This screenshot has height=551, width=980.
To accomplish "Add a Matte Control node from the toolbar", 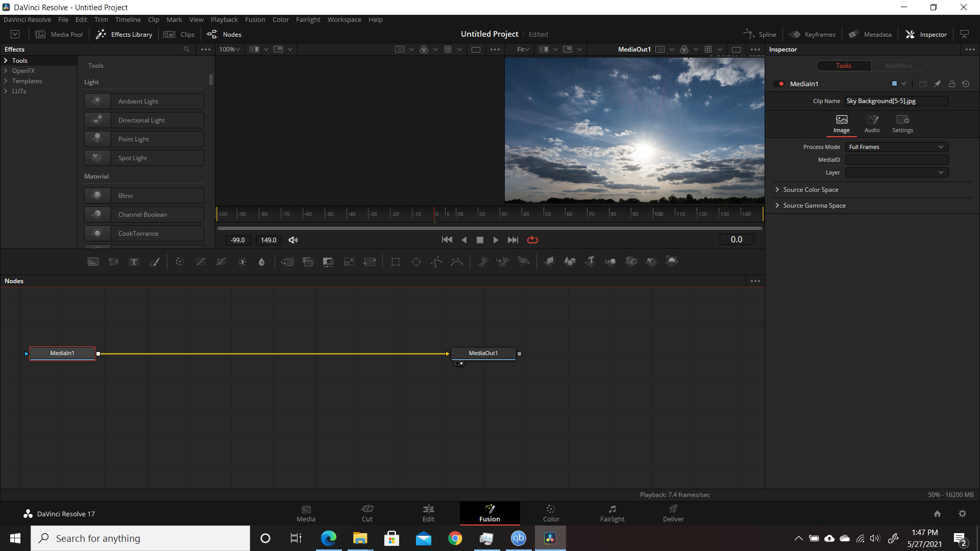I will [x=328, y=262].
